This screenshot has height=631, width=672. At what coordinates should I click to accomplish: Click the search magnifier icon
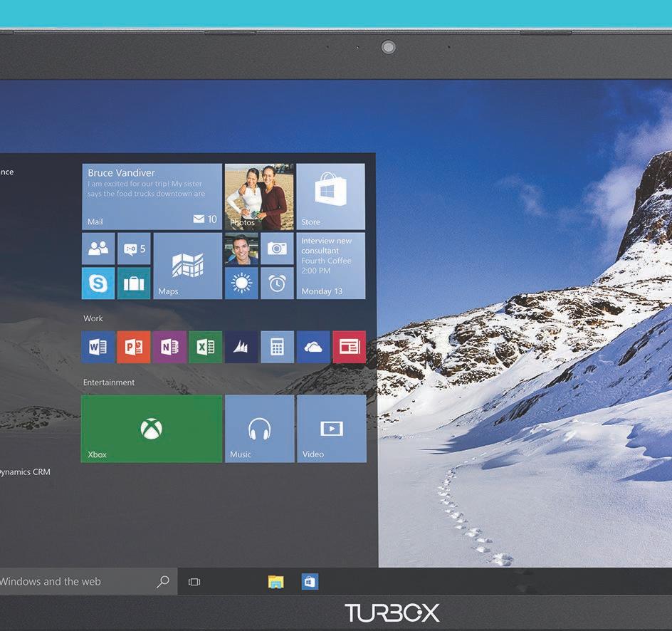(163, 582)
